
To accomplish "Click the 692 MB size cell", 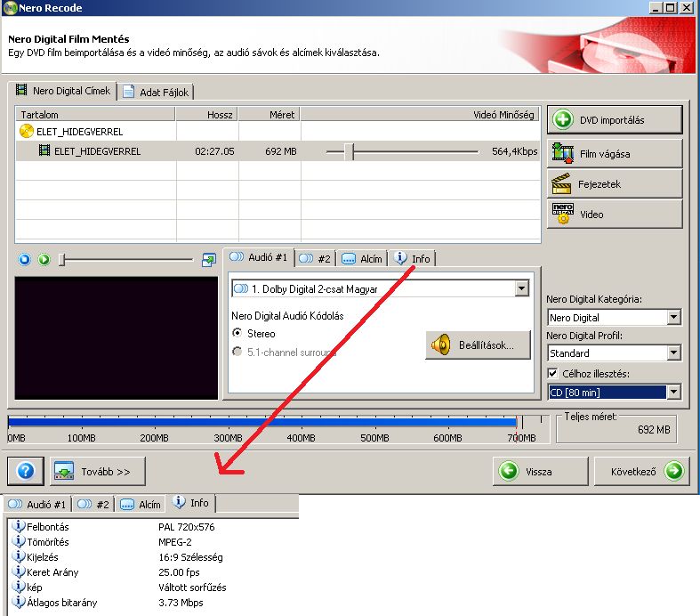I will (281, 151).
